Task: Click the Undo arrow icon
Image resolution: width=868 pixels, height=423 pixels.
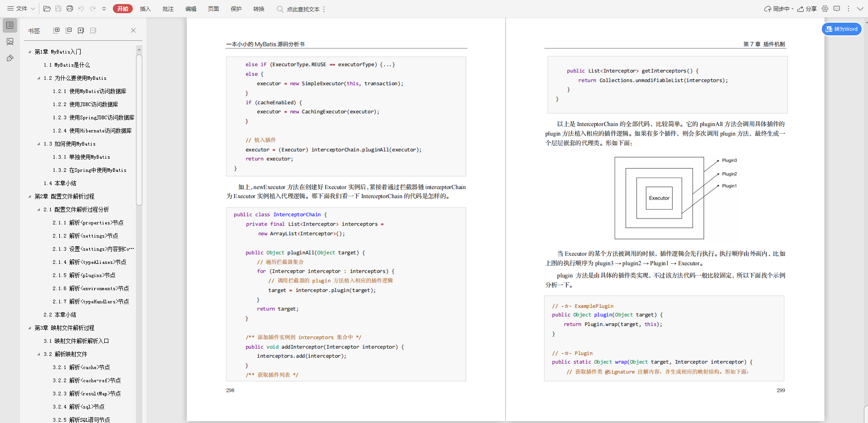Action: (x=81, y=9)
